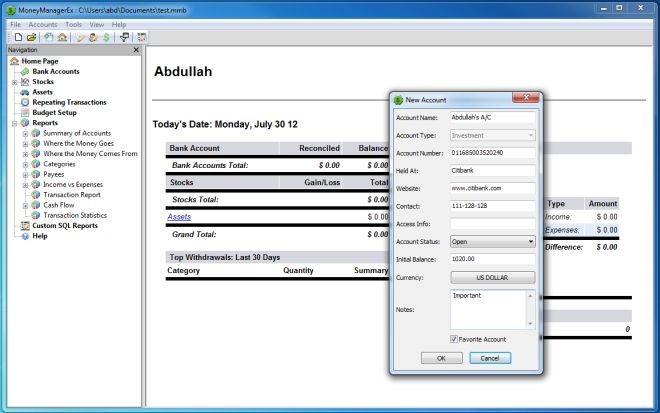Expand the Cash Flow report node
This screenshot has width=660, height=413.
[26, 205]
